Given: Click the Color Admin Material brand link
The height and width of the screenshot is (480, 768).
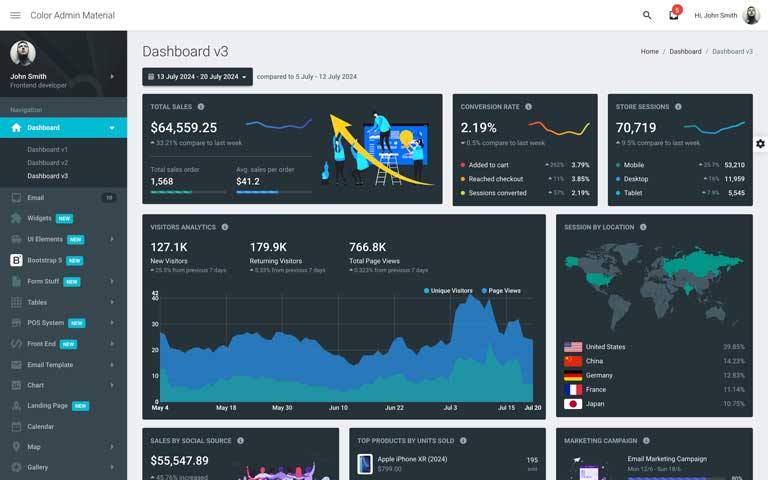Looking at the screenshot, I should click(x=72, y=15).
